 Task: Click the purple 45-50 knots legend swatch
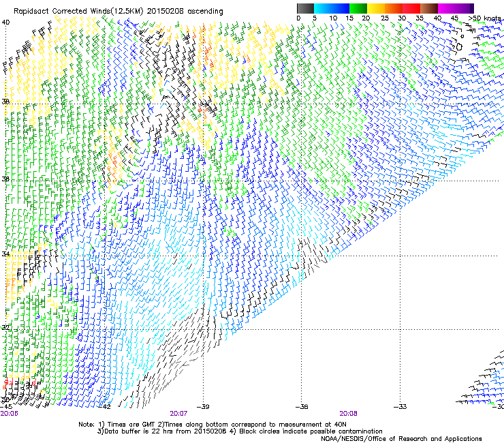(464, 8)
